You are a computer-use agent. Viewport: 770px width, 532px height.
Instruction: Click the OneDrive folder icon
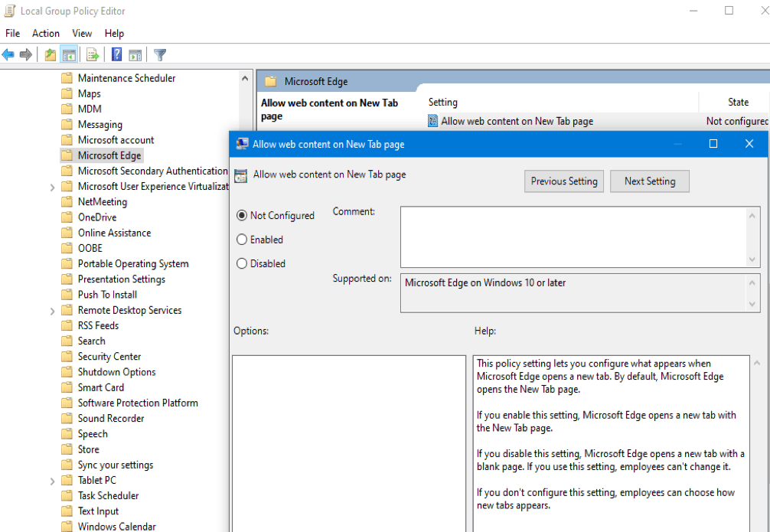click(67, 217)
